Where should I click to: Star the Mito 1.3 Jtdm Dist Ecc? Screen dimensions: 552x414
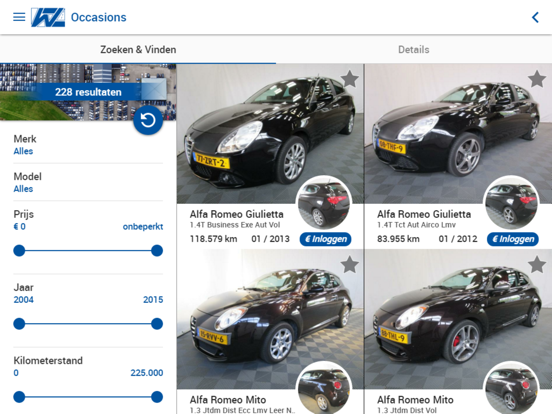350,264
